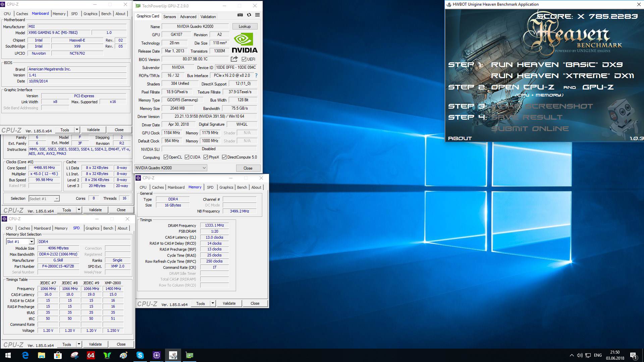Open Caches tab in SPD CPU-Z window
Screen dimensions: 644x362
tap(24, 228)
